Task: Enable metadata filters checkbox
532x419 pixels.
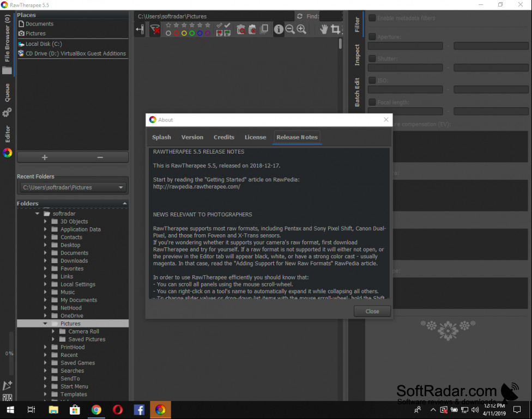Action: (x=372, y=18)
